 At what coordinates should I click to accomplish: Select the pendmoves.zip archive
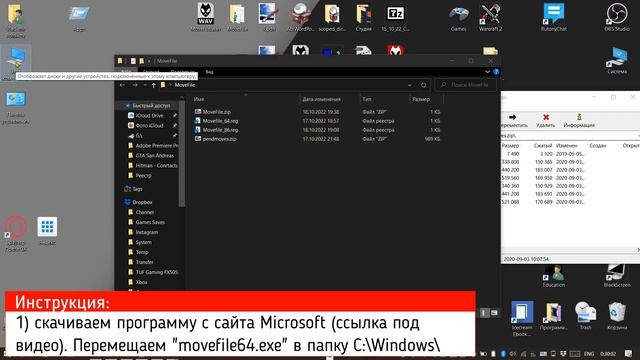pyautogui.click(x=215, y=139)
